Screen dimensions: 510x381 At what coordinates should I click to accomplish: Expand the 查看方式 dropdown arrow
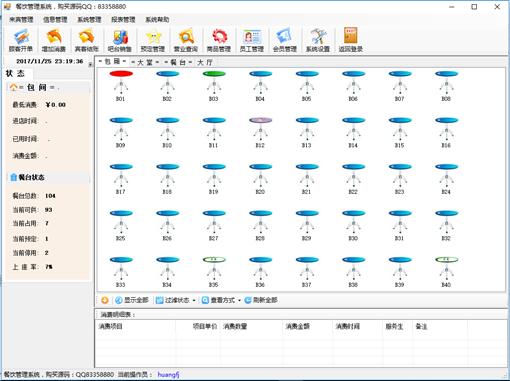click(x=239, y=300)
